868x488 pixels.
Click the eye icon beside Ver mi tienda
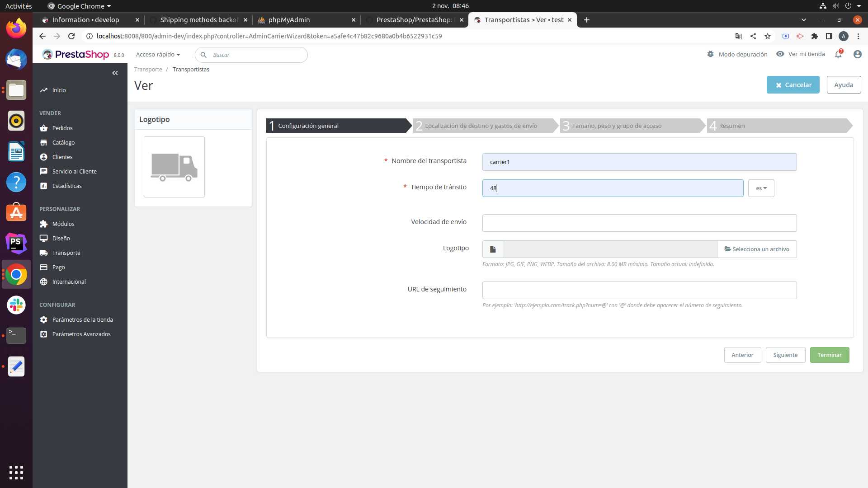pyautogui.click(x=781, y=54)
